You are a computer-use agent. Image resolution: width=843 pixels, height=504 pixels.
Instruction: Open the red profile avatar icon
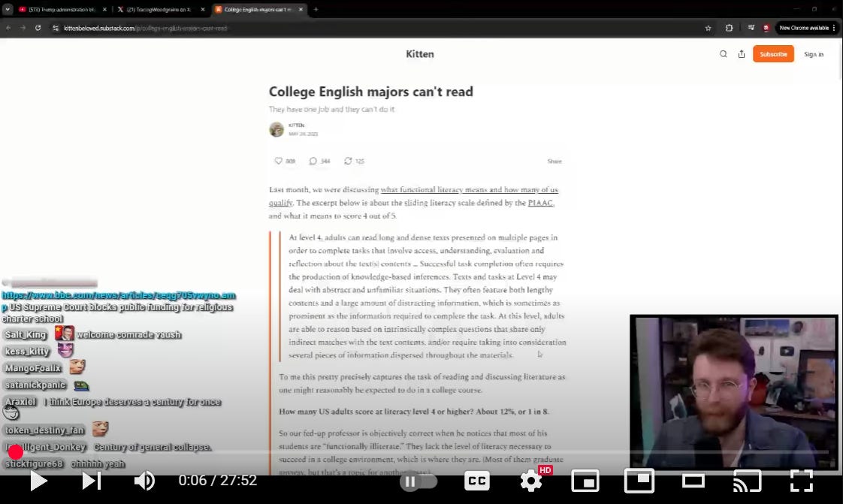pos(766,28)
